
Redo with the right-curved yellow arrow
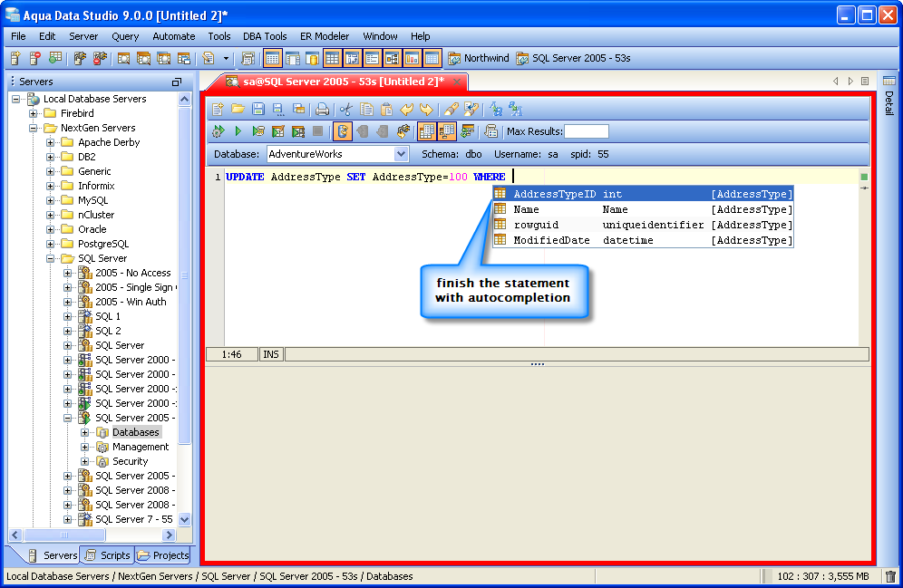[x=427, y=110]
